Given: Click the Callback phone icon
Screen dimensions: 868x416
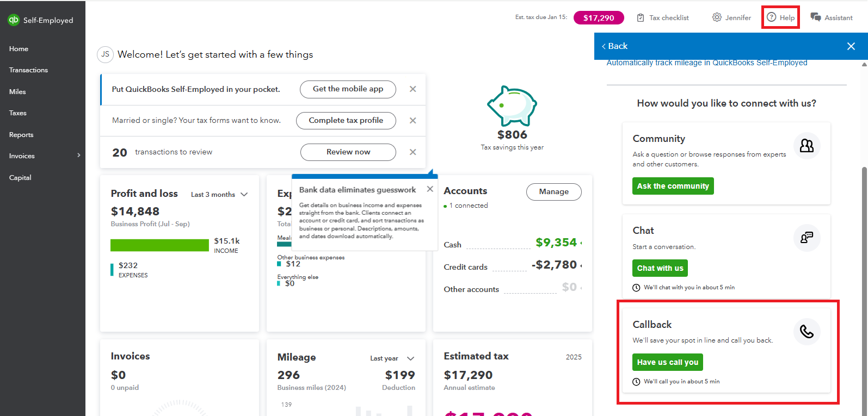Looking at the screenshot, I should pyautogui.click(x=807, y=332).
